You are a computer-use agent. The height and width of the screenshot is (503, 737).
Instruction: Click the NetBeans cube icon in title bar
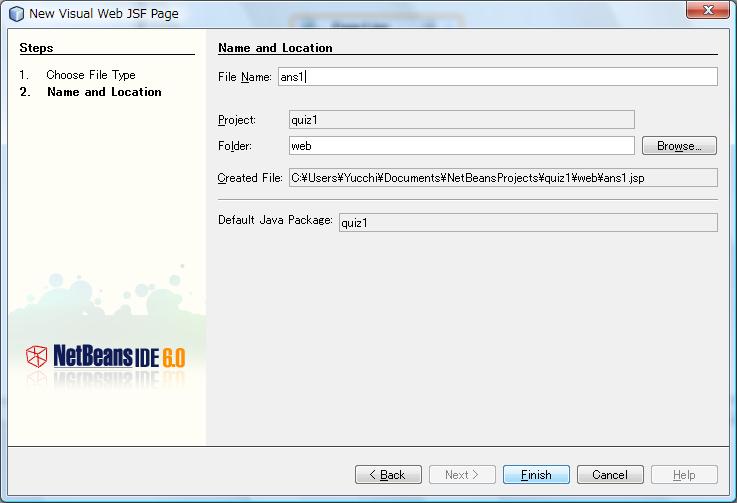16,13
